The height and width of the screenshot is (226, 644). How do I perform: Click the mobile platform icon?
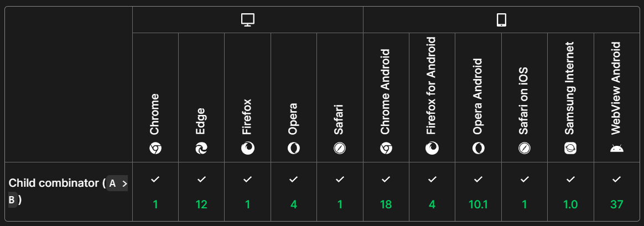(501, 20)
